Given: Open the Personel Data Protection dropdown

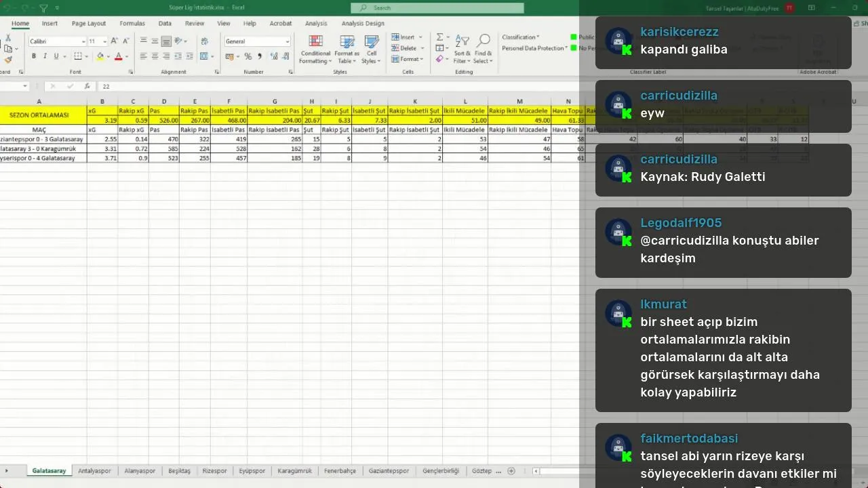Looking at the screenshot, I should coord(535,48).
